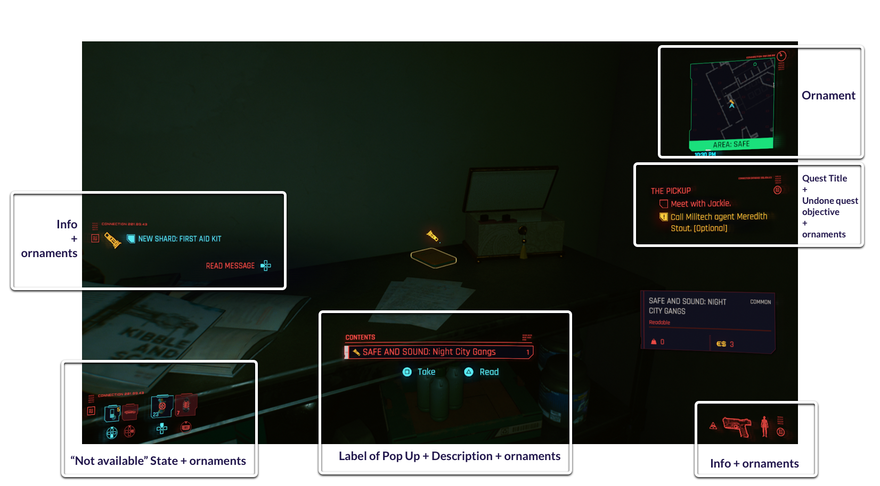Click the cyan d-pad up icon under inhaler
880x486 pixels.
click(x=162, y=429)
